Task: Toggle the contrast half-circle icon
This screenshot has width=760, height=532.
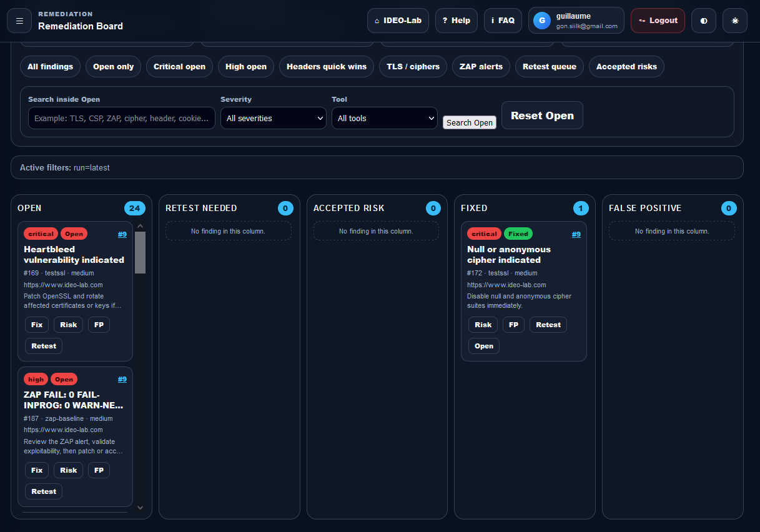Action: pyautogui.click(x=704, y=21)
